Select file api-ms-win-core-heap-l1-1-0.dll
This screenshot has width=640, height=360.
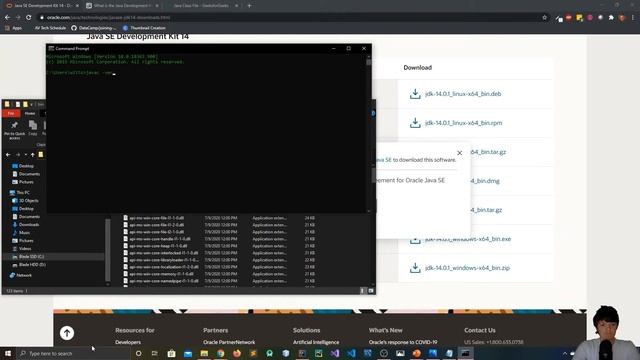(x=155, y=246)
